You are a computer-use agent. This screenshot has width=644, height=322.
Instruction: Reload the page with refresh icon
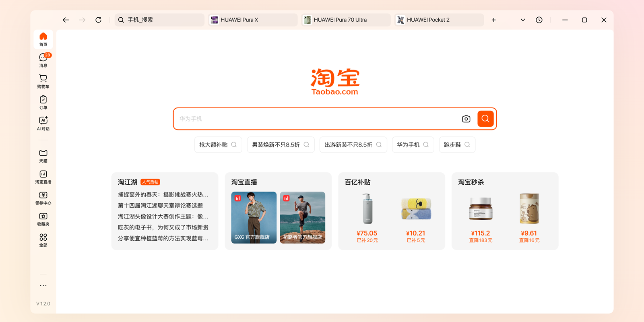pos(98,20)
